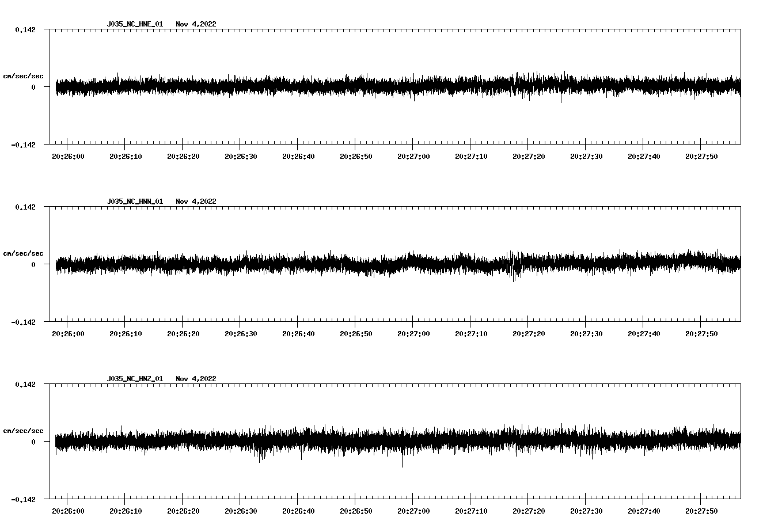Image resolution: width=782 pixels, height=532 pixels.
Task: Click the 20:27:50 time label under the HNE plot
Action: point(701,157)
